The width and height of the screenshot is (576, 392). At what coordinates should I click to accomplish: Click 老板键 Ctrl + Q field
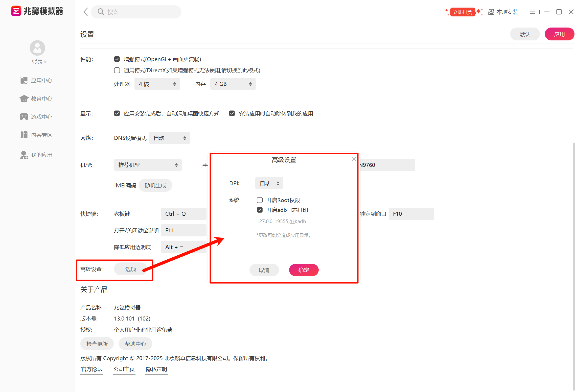click(184, 214)
